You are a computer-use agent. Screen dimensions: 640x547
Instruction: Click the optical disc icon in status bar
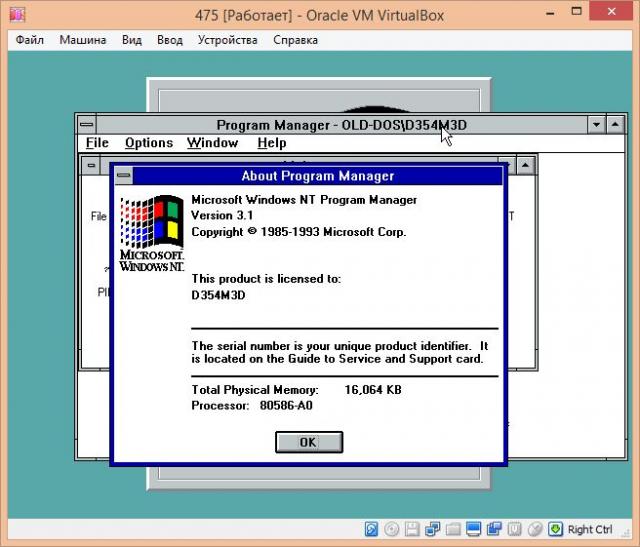point(391,529)
